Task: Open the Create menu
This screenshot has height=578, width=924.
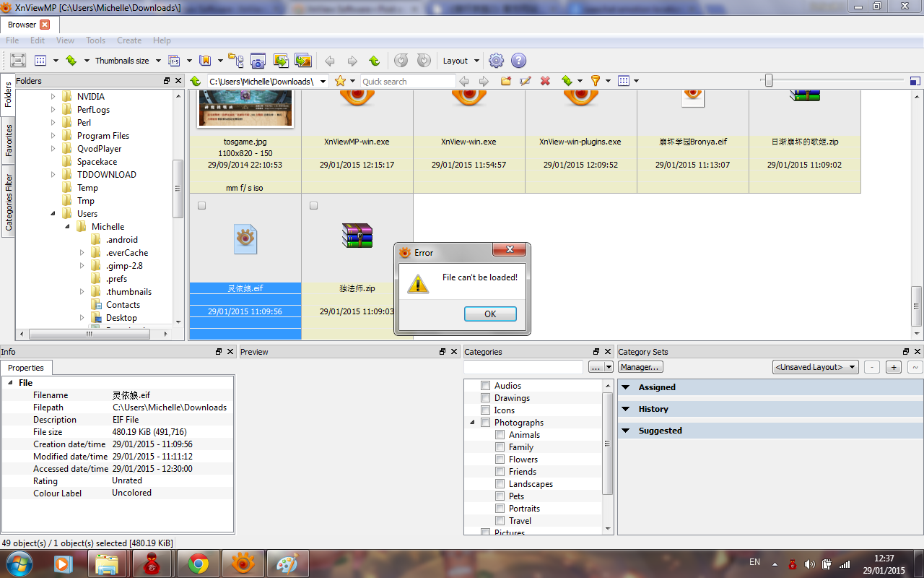Action: coord(129,40)
